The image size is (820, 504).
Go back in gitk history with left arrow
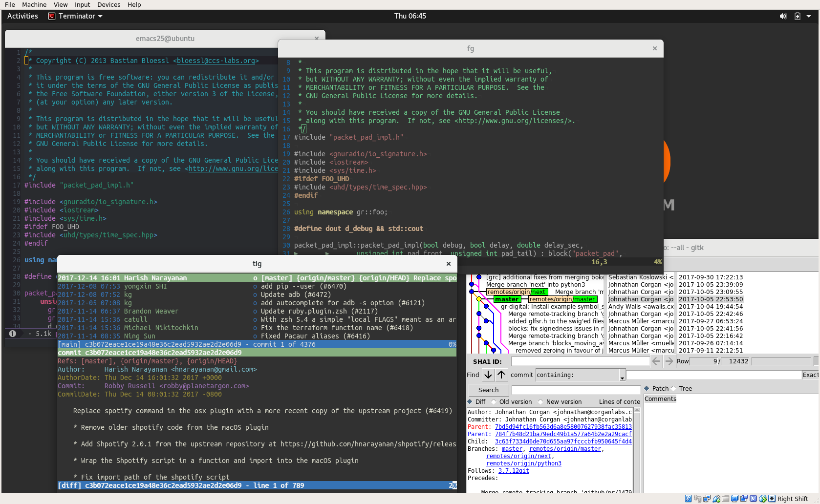coord(656,361)
